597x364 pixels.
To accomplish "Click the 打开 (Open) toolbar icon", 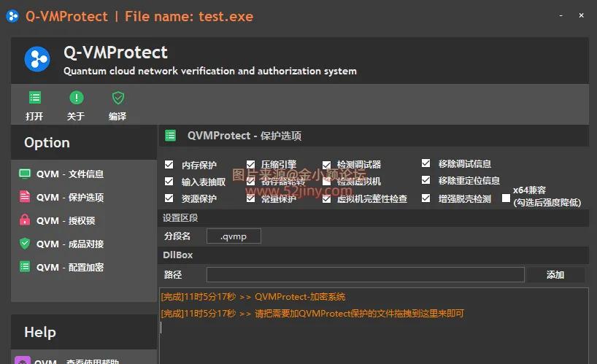I will 34,98.
